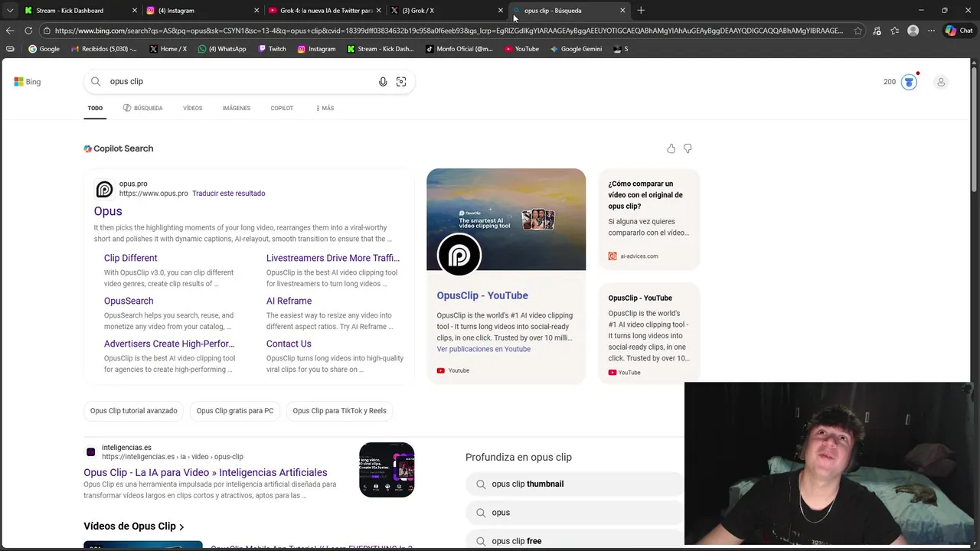Open the OpusSearch sitelink

(x=129, y=301)
